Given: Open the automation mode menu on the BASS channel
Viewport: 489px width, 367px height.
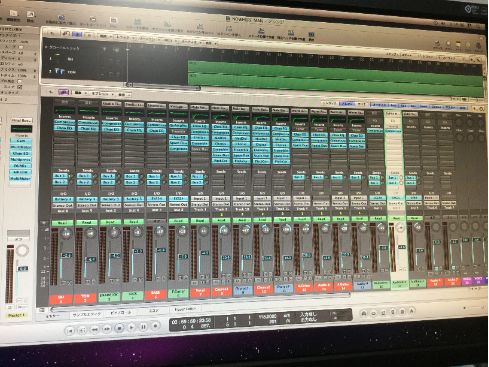Looking at the screenshot, I should point(157,221).
